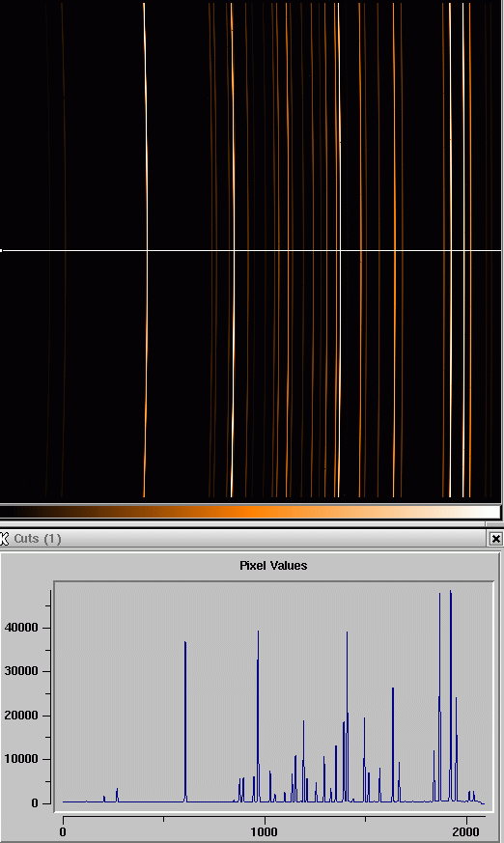Pick the white end of the colorbar

491,511
